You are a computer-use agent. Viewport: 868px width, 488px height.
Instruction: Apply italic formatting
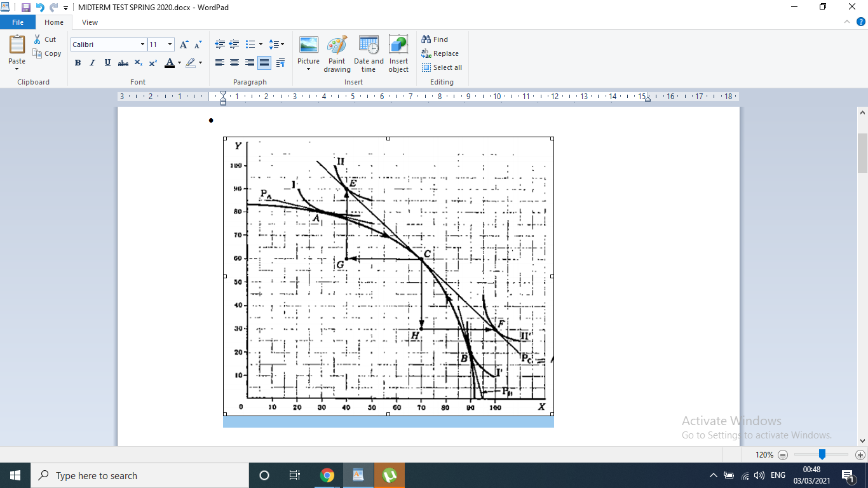click(92, 63)
